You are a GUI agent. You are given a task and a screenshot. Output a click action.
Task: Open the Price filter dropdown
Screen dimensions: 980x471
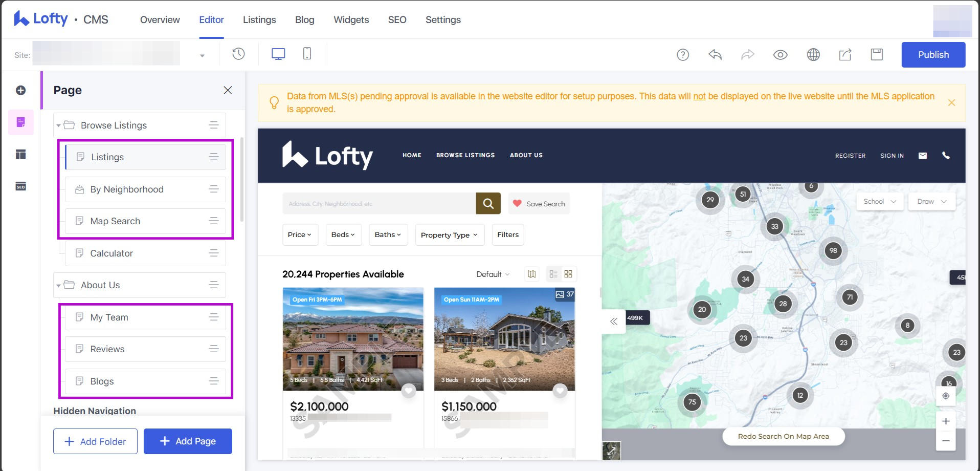tap(300, 235)
